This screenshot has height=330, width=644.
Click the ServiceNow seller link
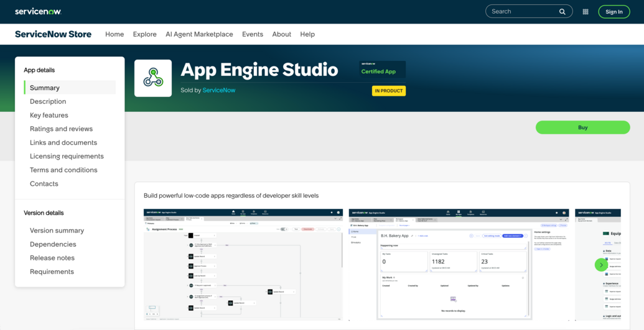219,90
